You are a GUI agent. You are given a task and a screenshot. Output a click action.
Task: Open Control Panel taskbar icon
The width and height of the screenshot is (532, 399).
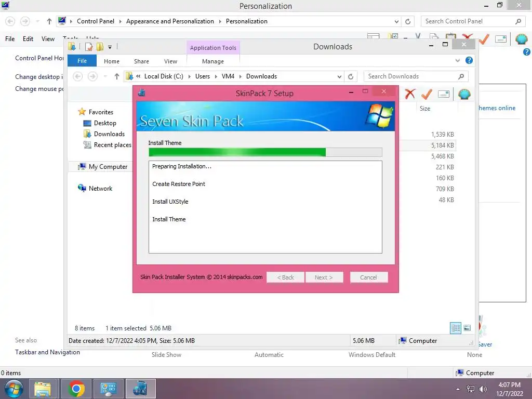point(108,389)
